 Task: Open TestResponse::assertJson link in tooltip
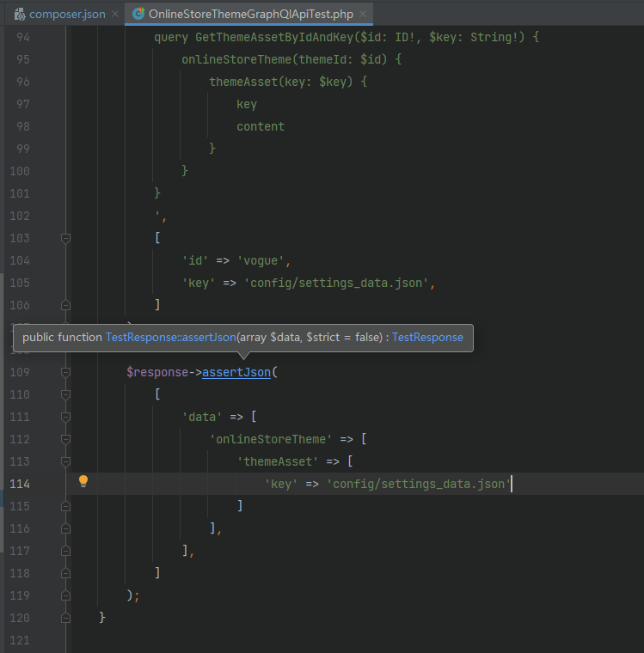(170, 338)
